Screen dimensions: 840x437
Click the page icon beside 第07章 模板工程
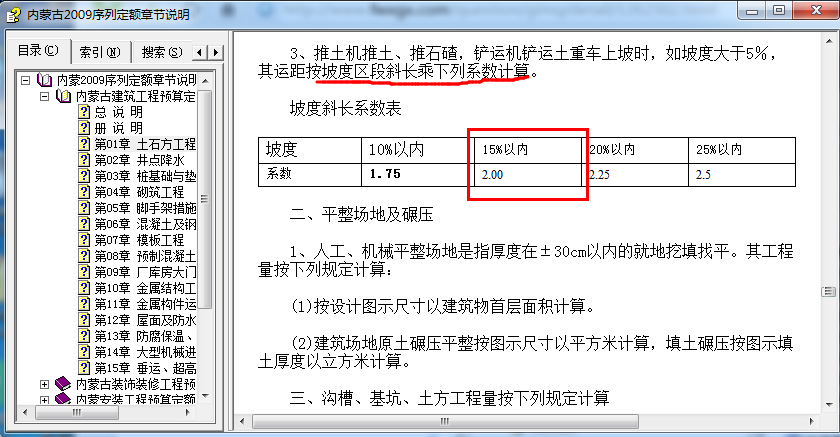coord(84,240)
